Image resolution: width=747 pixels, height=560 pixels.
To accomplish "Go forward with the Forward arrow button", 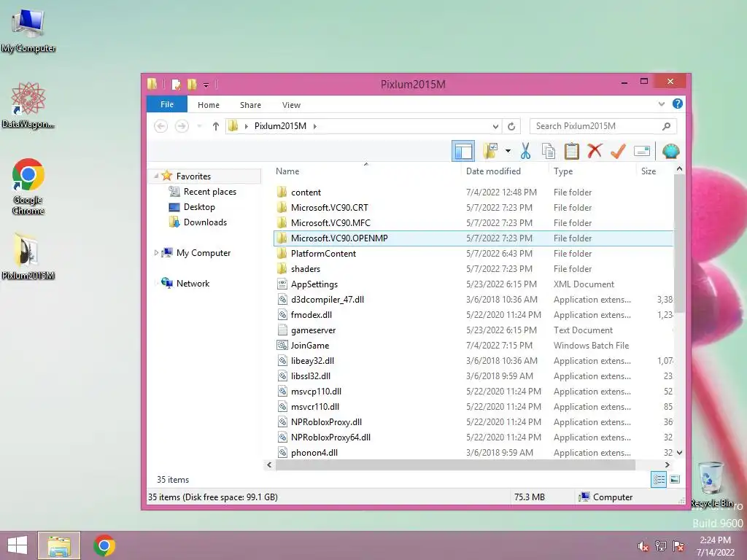I will coord(182,126).
